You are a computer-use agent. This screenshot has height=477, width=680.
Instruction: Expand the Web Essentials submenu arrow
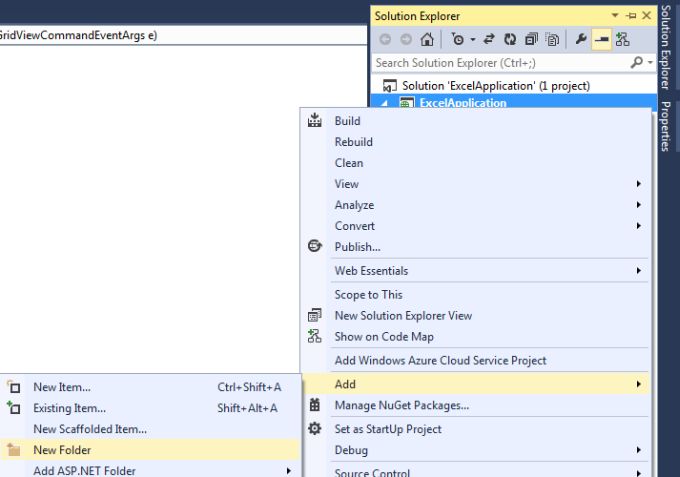(x=638, y=271)
